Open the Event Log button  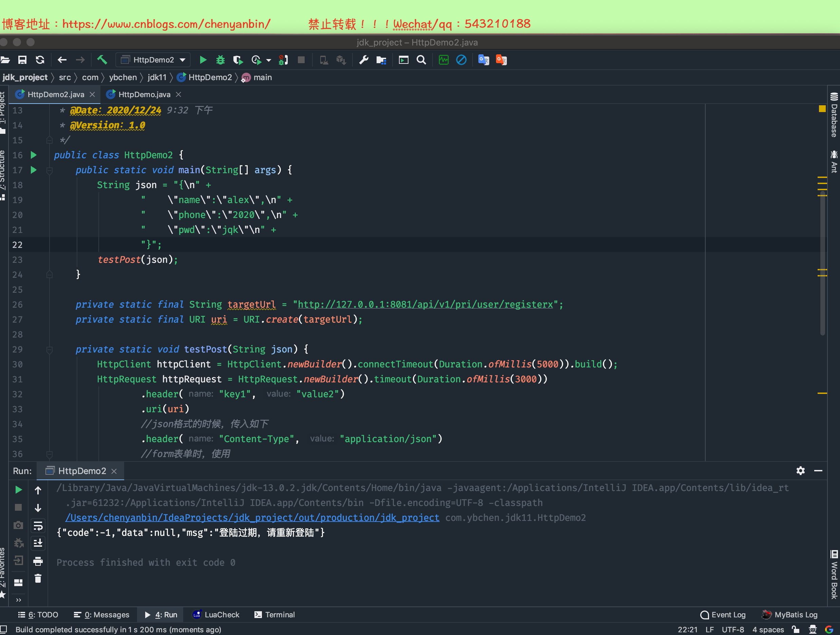coord(723,615)
